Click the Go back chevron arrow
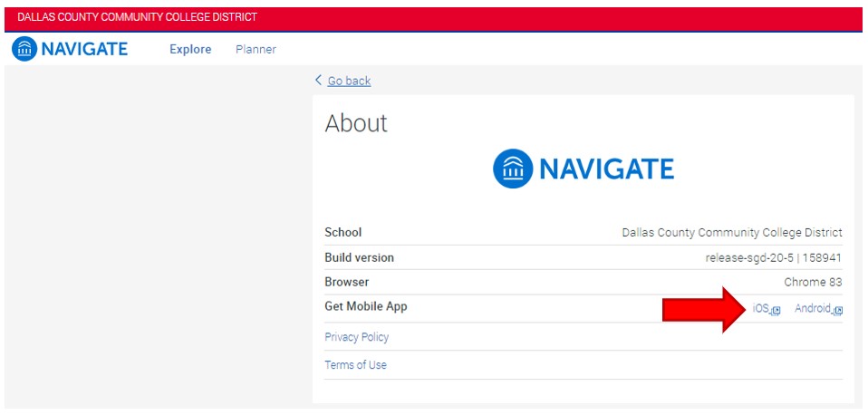 point(318,81)
